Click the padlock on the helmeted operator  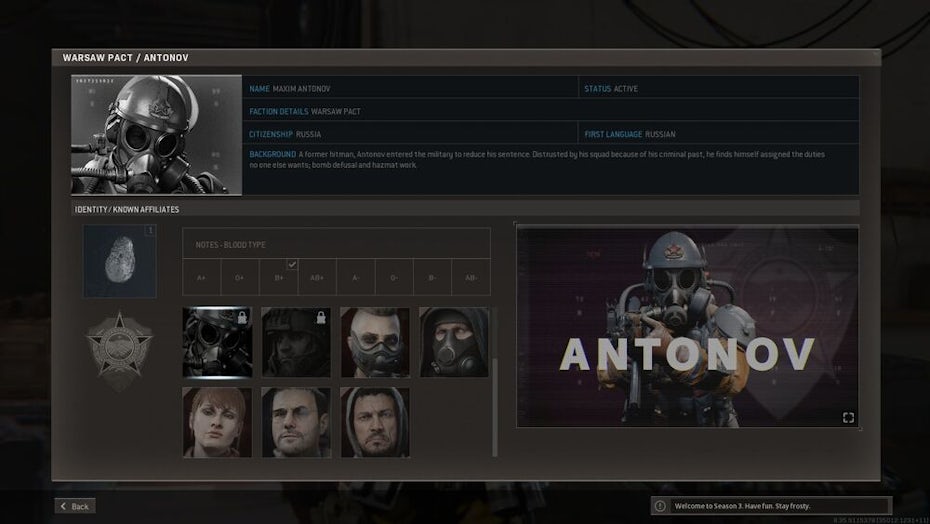322,316
